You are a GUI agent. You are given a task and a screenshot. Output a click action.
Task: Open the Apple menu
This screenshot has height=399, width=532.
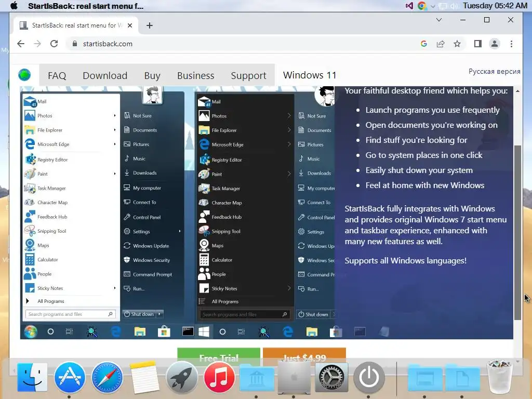click(x=14, y=6)
